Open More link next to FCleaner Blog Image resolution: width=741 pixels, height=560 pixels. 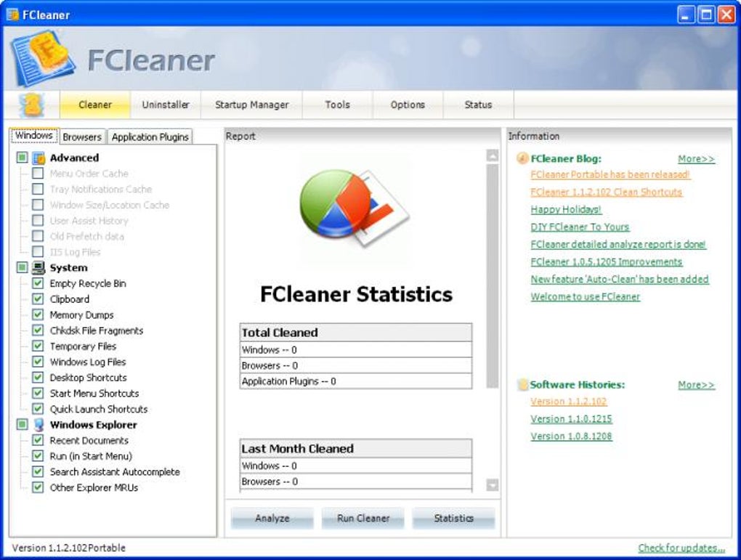click(696, 159)
